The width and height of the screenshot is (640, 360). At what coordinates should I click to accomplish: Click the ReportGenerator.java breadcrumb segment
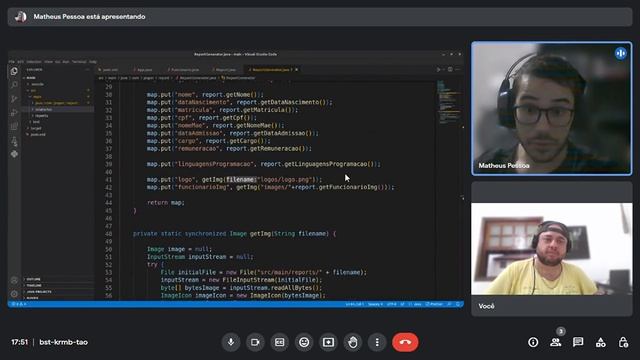198,78
